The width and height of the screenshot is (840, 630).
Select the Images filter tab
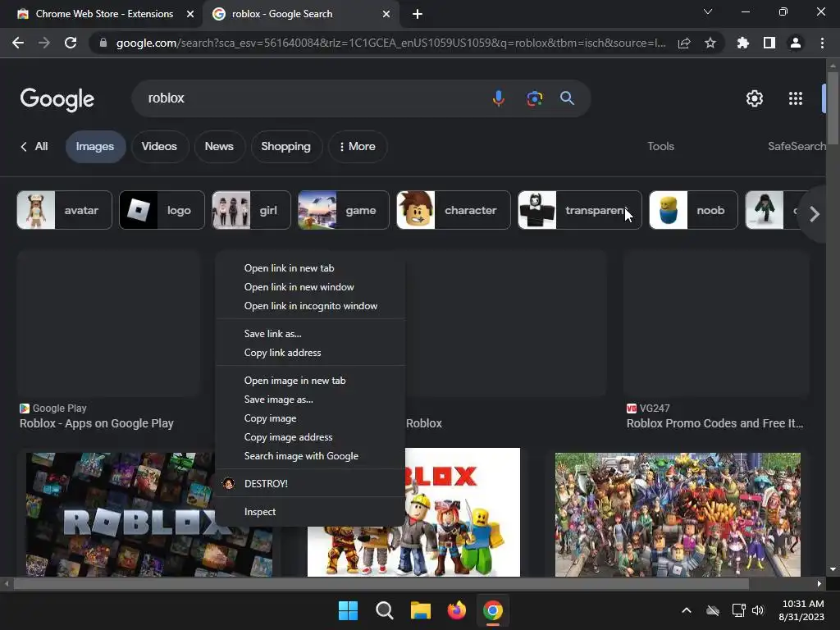[x=95, y=146]
